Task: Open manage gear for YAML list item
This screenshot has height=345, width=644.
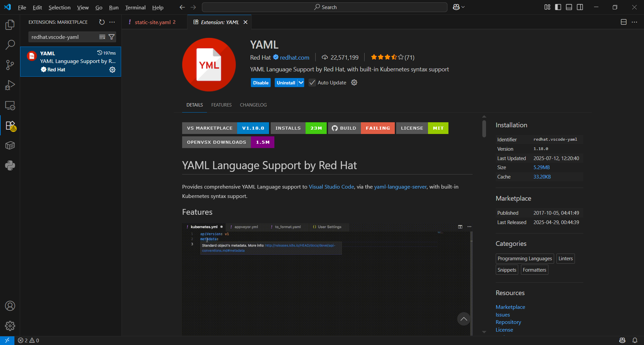Action: click(112, 70)
